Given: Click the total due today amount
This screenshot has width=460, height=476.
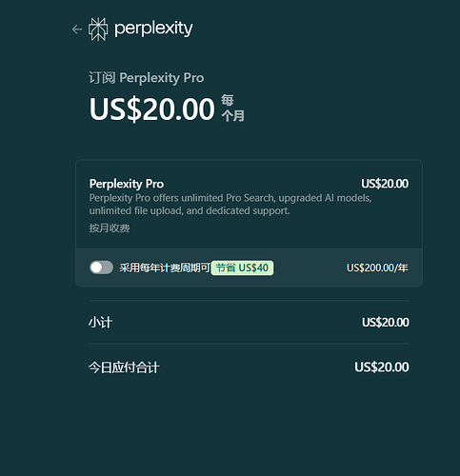Looking at the screenshot, I should tap(382, 367).
